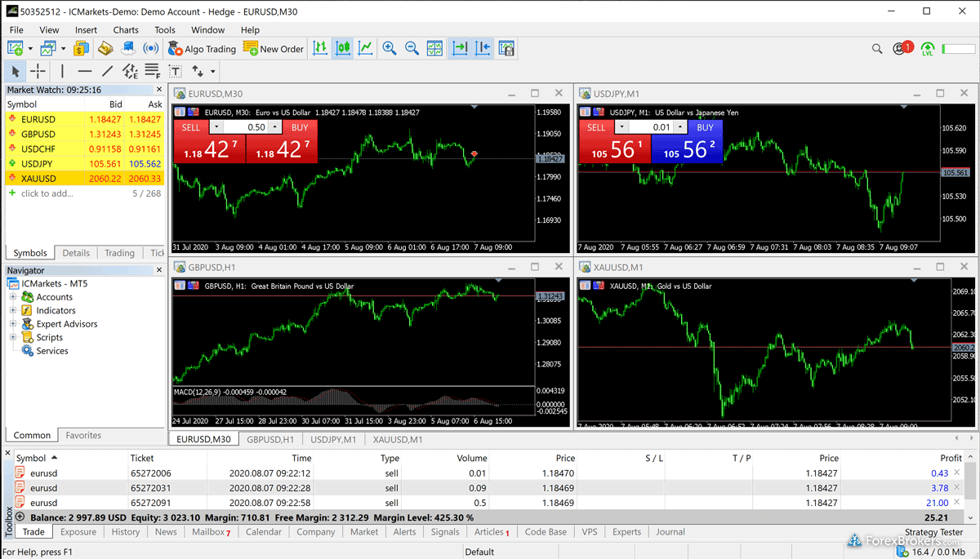
Task: Click EURUSD volume input field 0.50
Action: [x=245, y=127]
